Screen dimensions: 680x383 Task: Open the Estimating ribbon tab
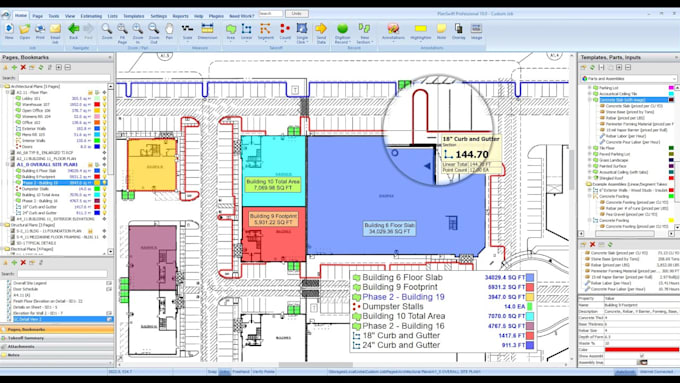pyautogui.click(x=91, y=16)
